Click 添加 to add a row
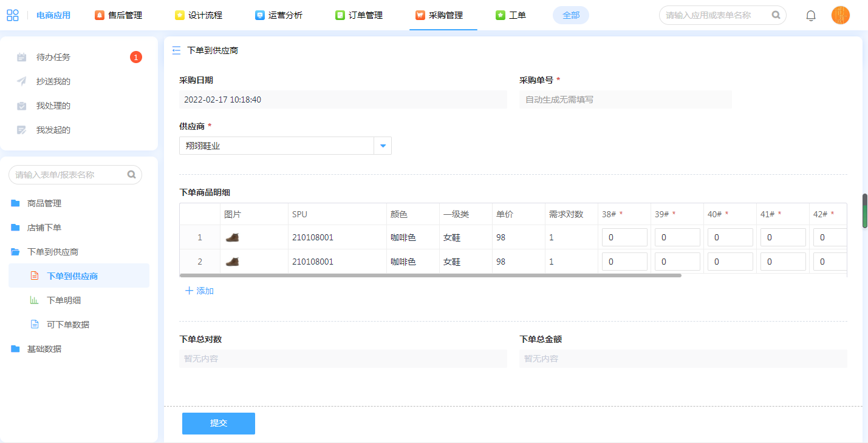 pyautogui.click(x=199, y=291)
